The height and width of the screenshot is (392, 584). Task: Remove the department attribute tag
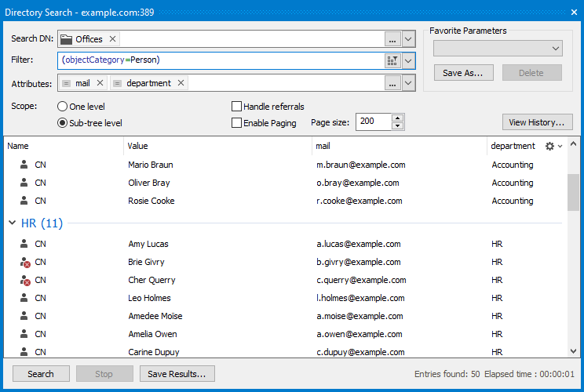pyautogui.click(x=181, y=83)
